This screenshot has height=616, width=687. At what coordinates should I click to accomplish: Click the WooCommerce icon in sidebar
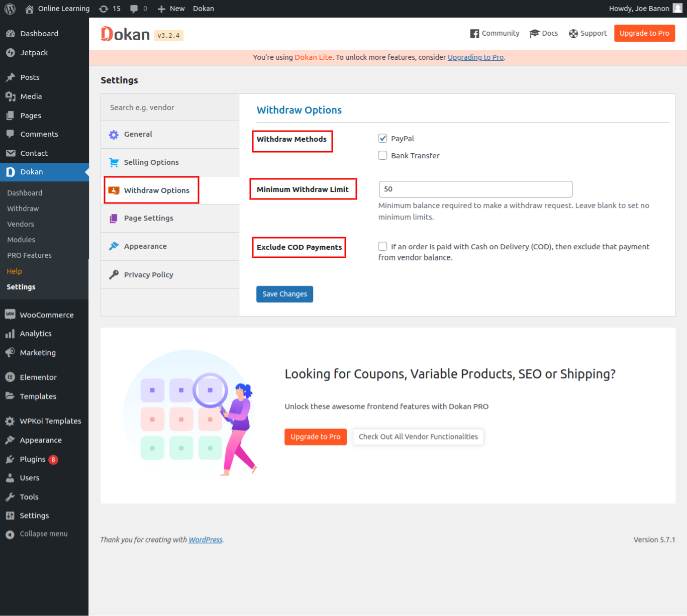point(10,315)
